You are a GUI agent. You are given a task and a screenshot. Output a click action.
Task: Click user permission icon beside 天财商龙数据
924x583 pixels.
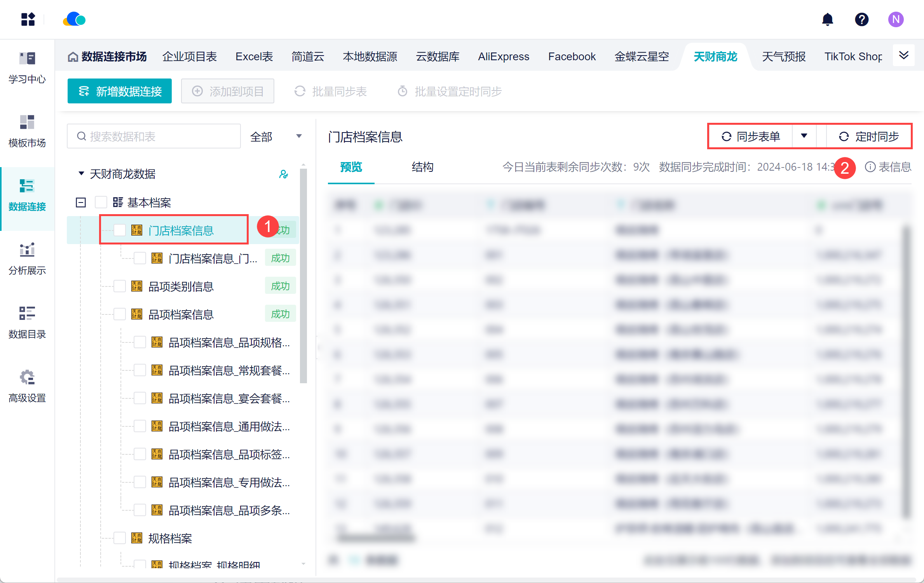284,174
